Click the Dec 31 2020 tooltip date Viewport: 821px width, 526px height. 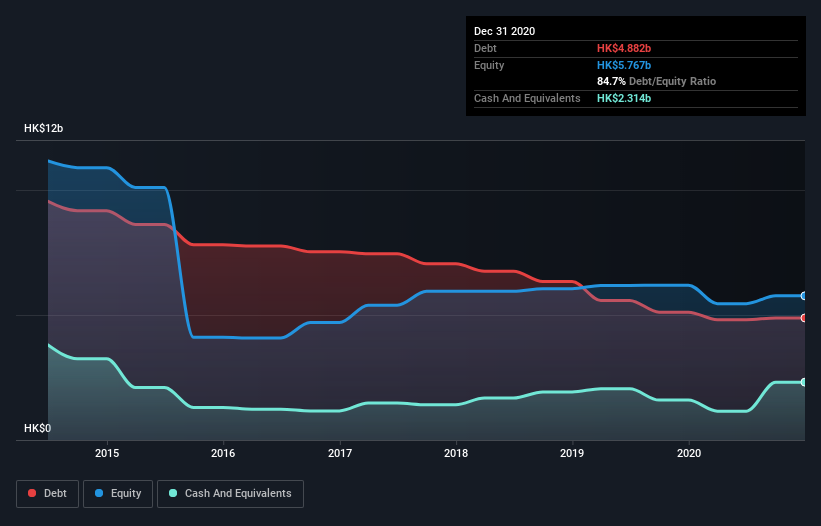coord(504,31)
